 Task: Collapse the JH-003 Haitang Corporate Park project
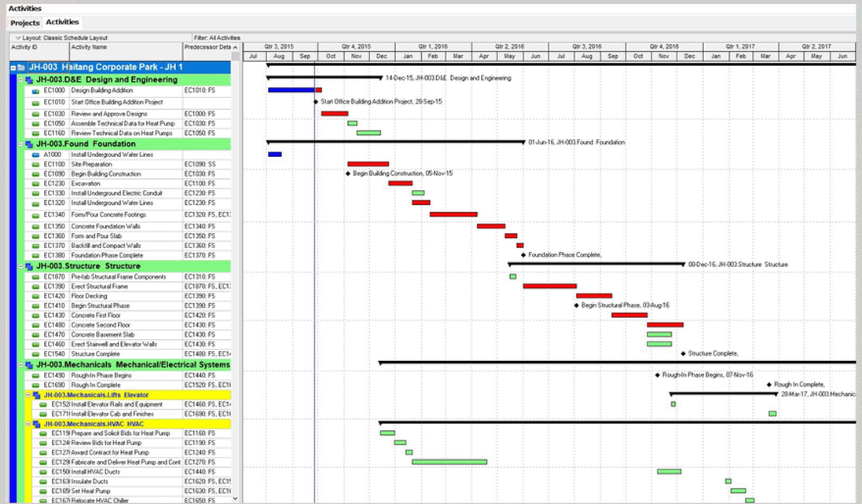pyautogui.click(x=13, y=68)
